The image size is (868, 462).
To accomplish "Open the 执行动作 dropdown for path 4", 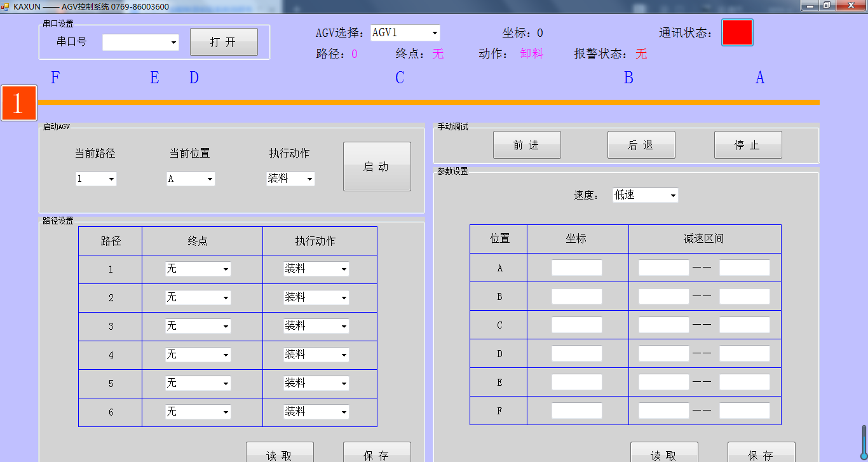I will point(316,355).
